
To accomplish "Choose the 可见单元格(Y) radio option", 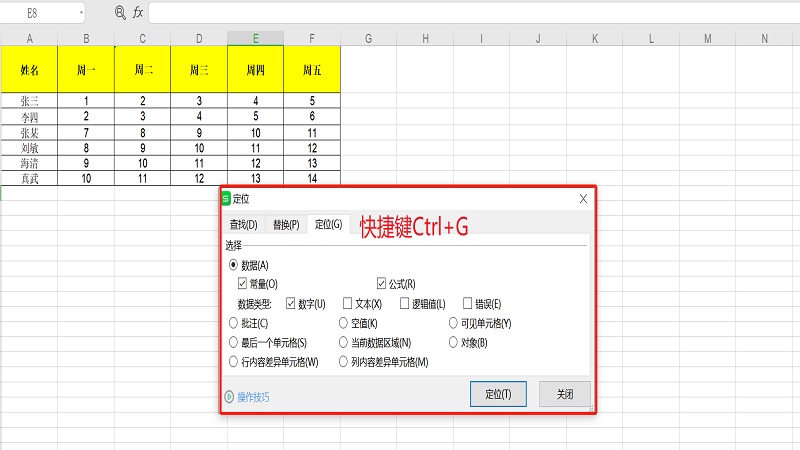I will click(x=453, y=323).
